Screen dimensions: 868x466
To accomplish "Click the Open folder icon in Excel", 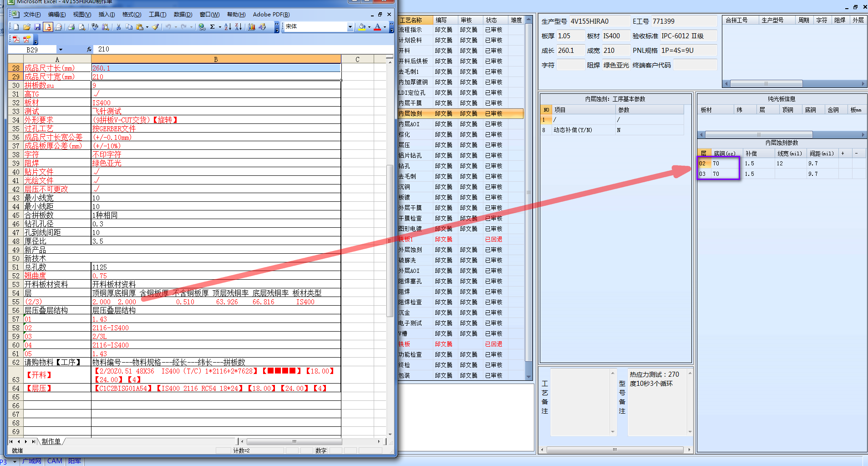I will point(27,27).
